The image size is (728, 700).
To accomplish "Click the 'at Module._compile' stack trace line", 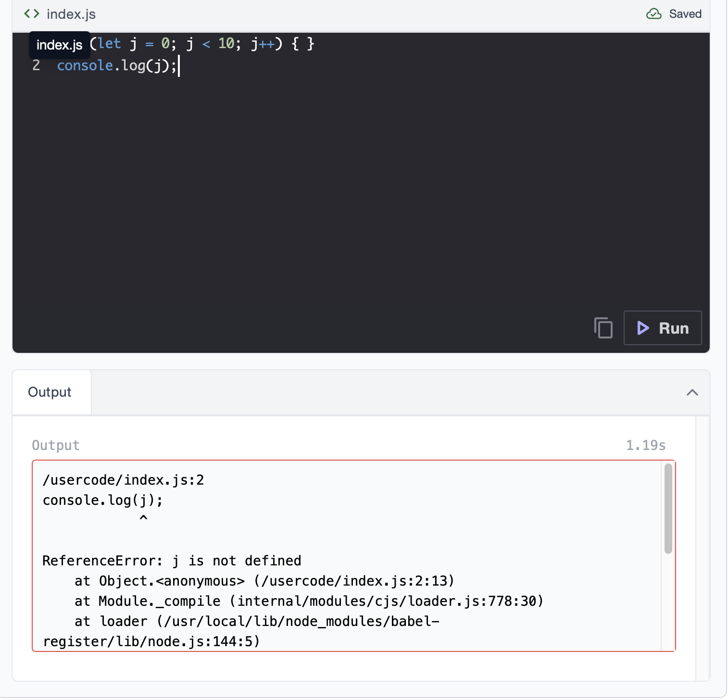I will coord(309,601).
